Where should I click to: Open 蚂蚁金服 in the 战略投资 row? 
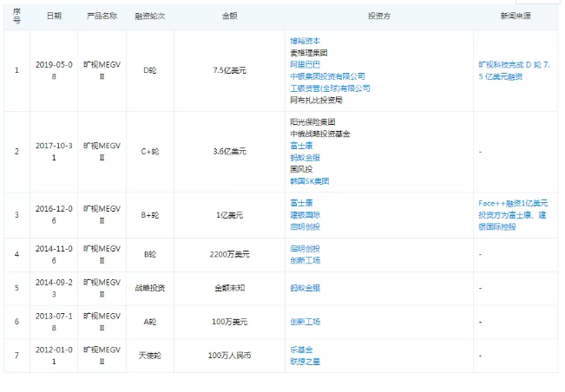(x=305, y=287)
